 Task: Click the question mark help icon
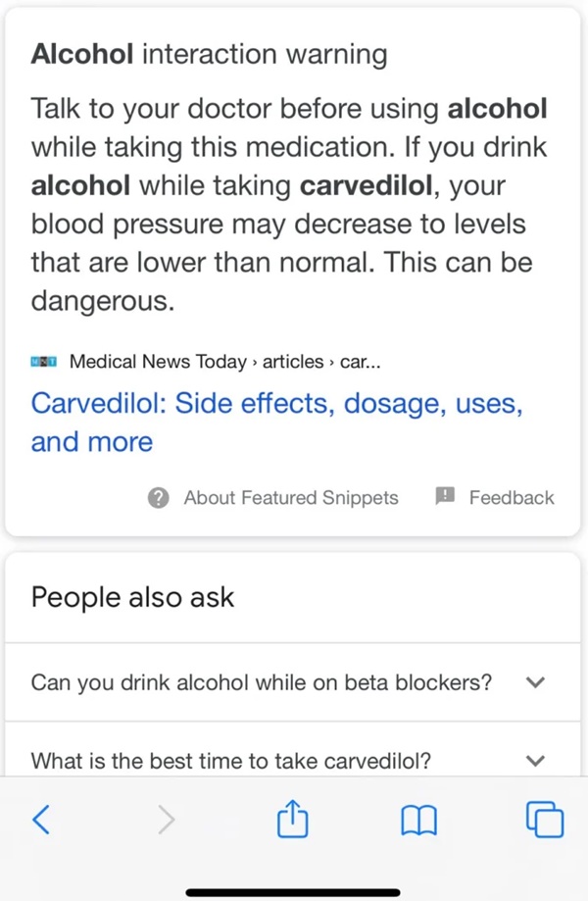tap(159, 498)
